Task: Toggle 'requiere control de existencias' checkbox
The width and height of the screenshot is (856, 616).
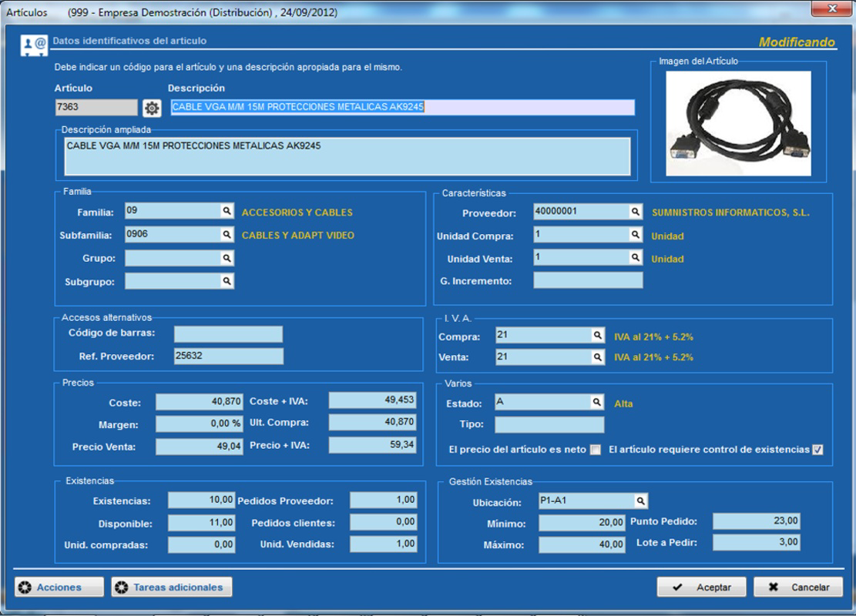Action: coord(817,450)
